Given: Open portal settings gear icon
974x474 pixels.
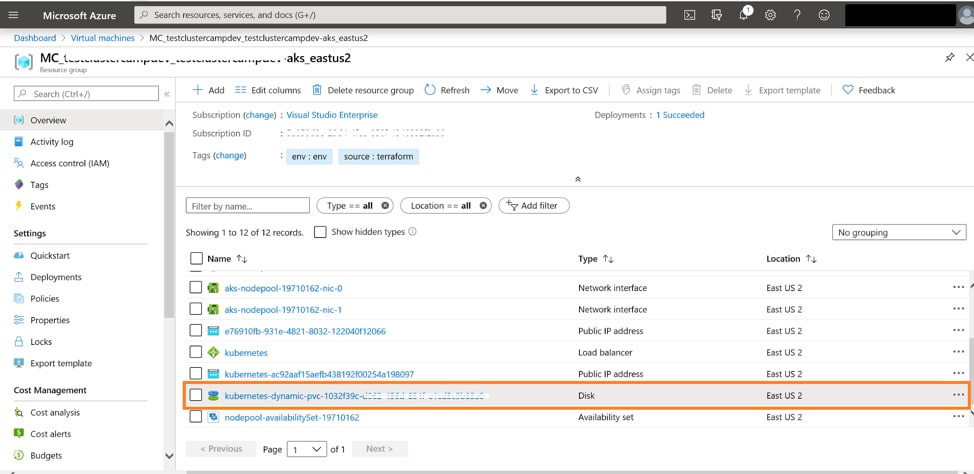Looking at the screenshot, I should click(770, 15).
